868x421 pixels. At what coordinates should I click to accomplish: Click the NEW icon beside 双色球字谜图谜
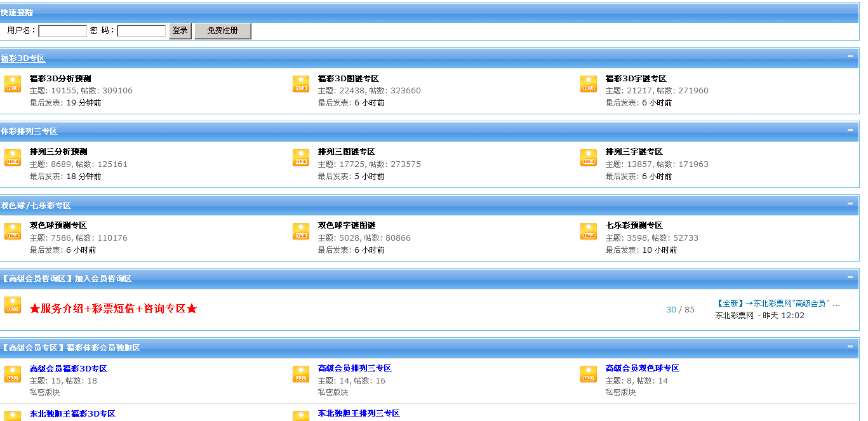click(301, 231)
